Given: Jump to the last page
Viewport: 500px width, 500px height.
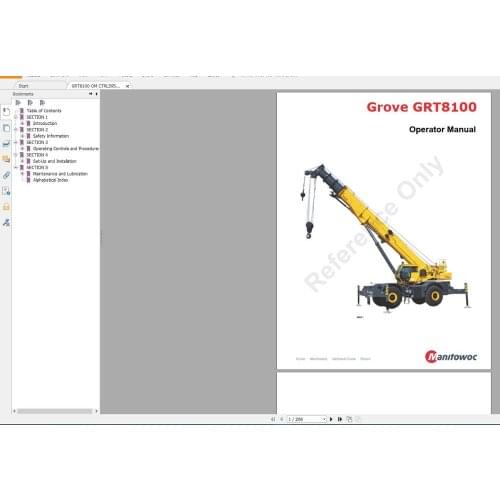Looking at the screenshot, I should click(340, 419).
